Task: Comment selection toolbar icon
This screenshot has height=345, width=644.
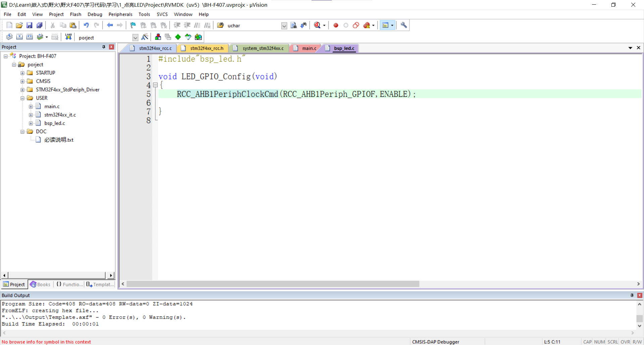Action: tap(197, 25)
